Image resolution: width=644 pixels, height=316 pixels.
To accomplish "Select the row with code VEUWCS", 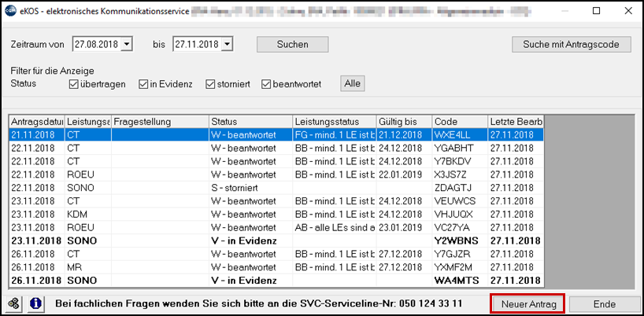I will point(276,200).
